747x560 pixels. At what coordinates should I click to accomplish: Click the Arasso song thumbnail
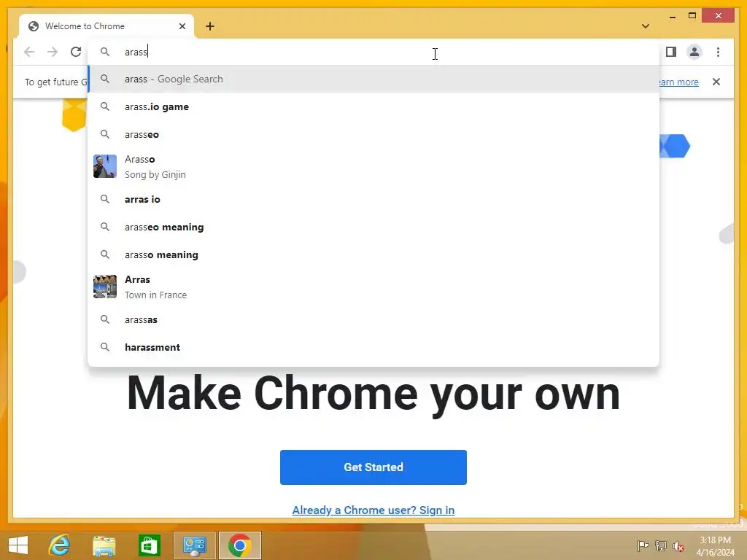point(105,166)
